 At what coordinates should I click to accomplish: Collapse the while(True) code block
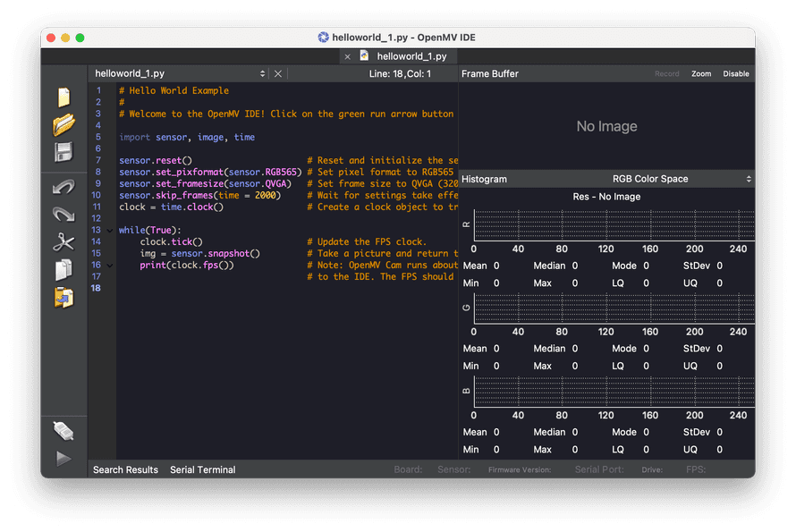pos(110,231)
